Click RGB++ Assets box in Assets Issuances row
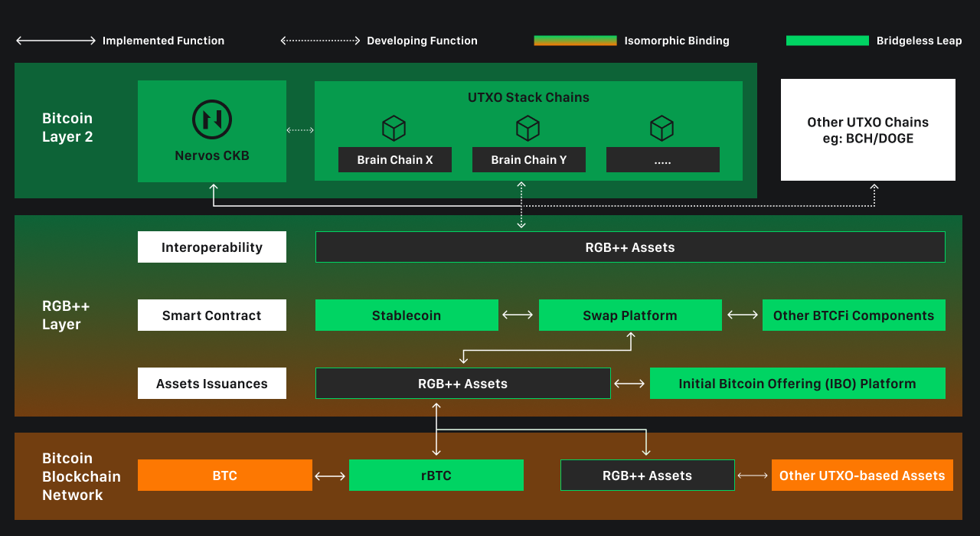980x536 pixels. [x=463, y=384]
